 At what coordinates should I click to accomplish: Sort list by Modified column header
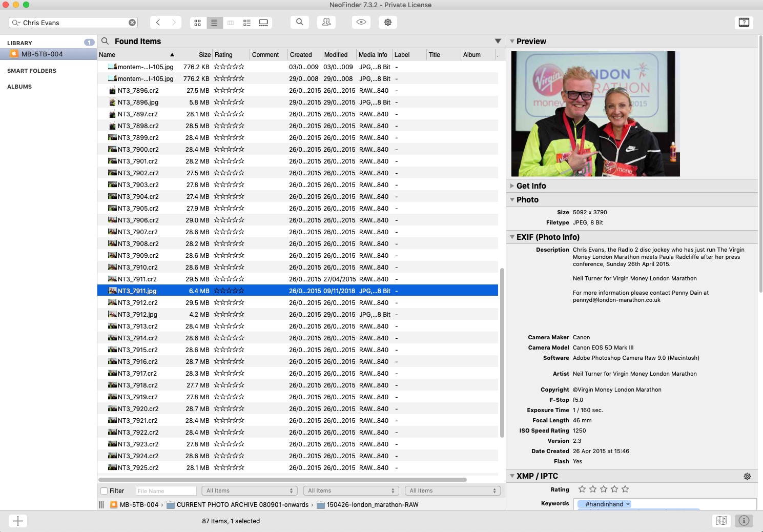click(336, 55)
